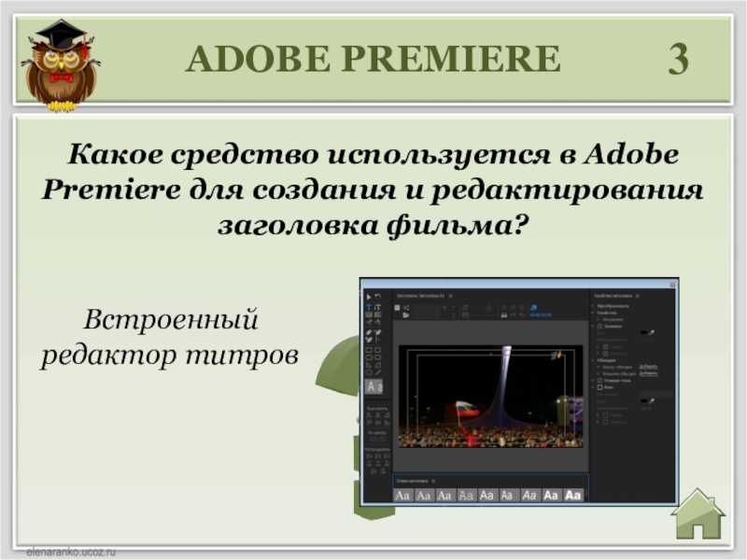The width and height of the screenshot is (747, 560).
Task: Apply the fifth Aa title style
Action: 486,496
